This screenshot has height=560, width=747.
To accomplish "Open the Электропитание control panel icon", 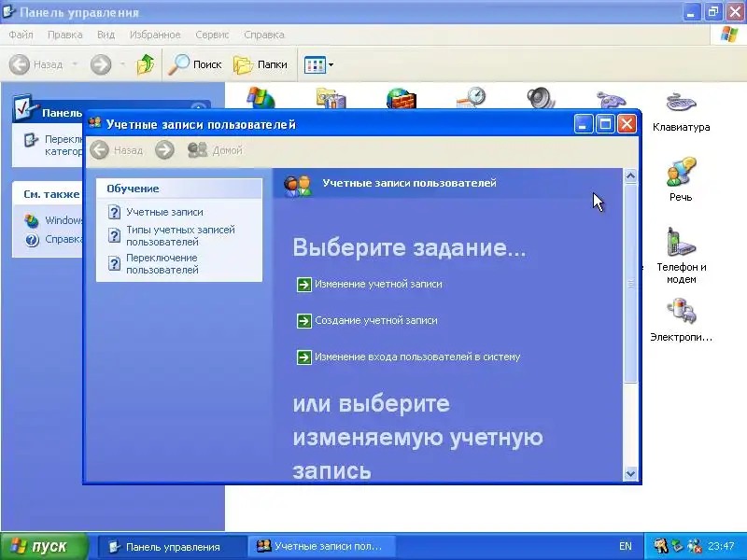I will (682, 319).
